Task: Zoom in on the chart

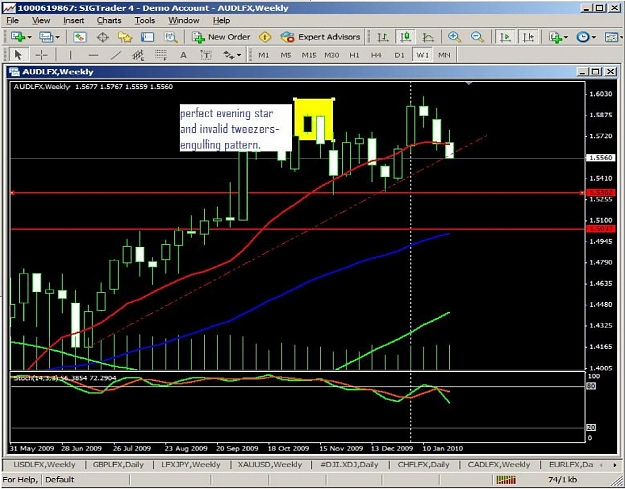Action: coord(454,37)
